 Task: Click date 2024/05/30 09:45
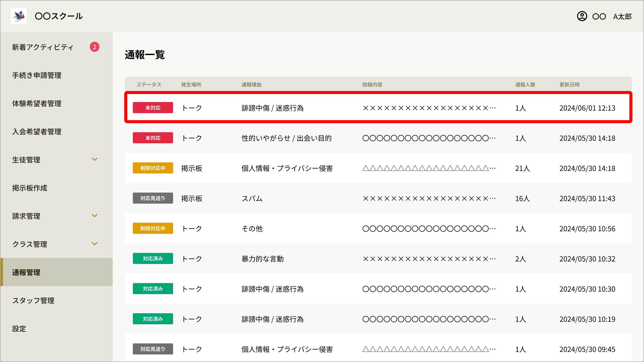[587, 349]
